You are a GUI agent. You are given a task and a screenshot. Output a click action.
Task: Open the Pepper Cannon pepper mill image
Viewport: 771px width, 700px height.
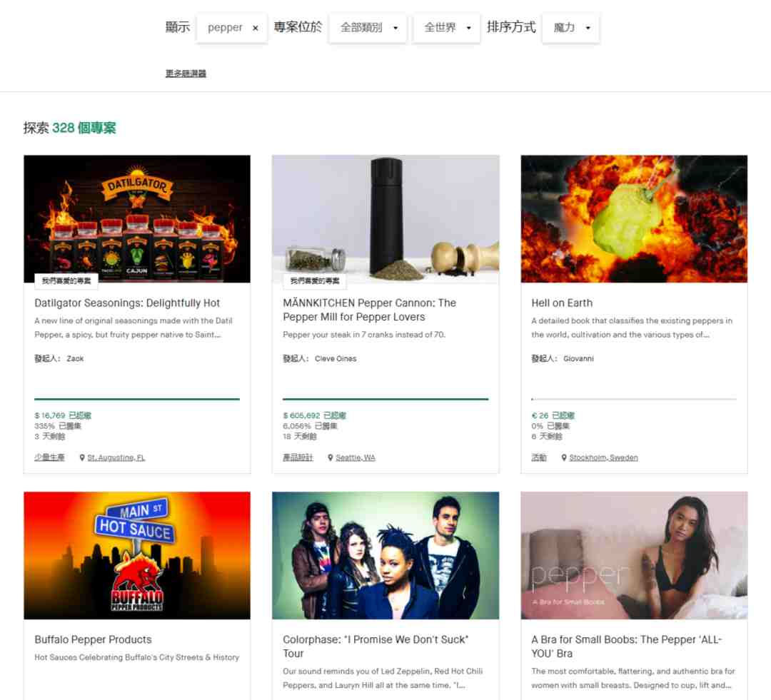[x=385, y=218]
